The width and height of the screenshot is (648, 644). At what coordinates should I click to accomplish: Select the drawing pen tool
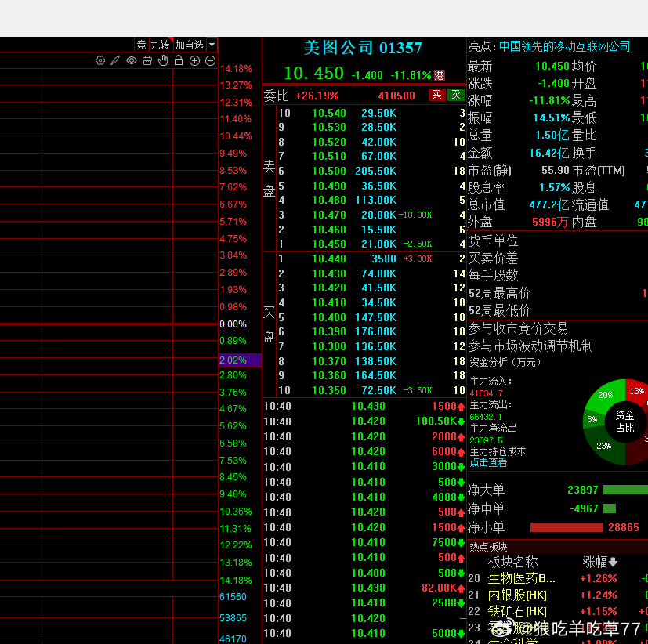[x=115, y=61]
